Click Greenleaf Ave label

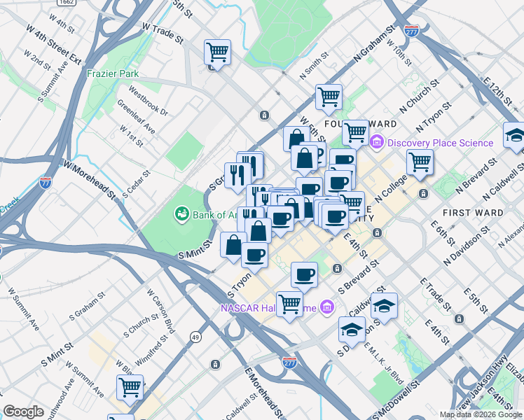(x=136, y=117)
